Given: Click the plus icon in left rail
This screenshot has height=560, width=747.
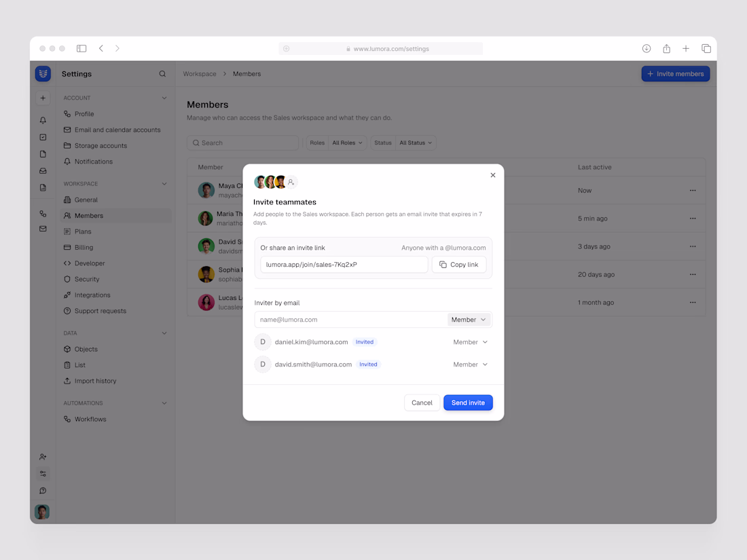Looking at the screenshot, I should [x=43, y=98].
